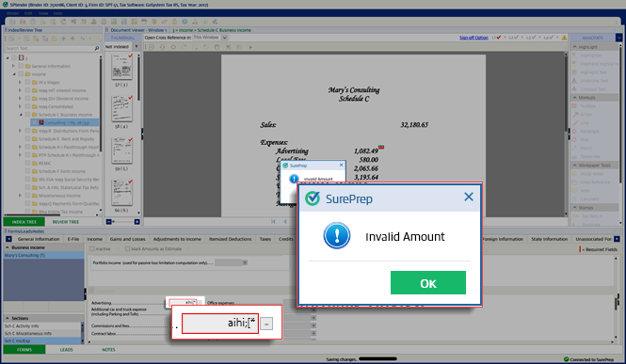Click the FORMS button at bottom
Image resolution: width=626 pixels, height=364 pixels.
pos(24,350)
